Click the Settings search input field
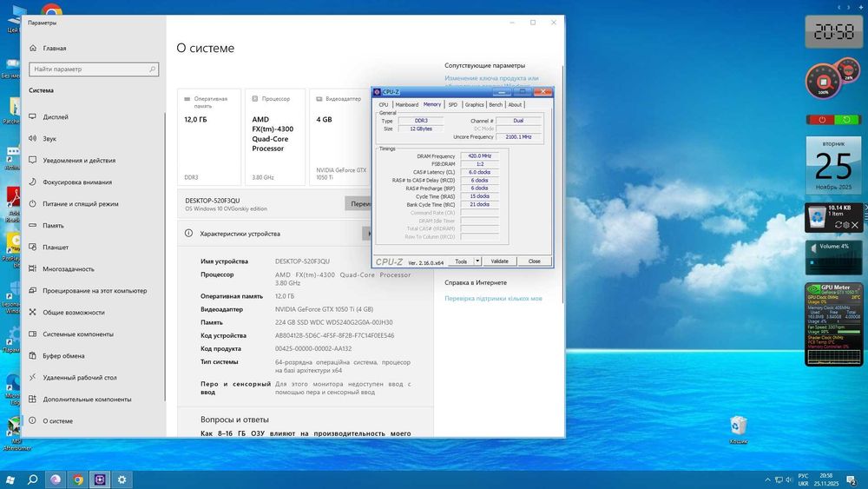The height and width of the screenshot is (489, 868). [94, 69]
